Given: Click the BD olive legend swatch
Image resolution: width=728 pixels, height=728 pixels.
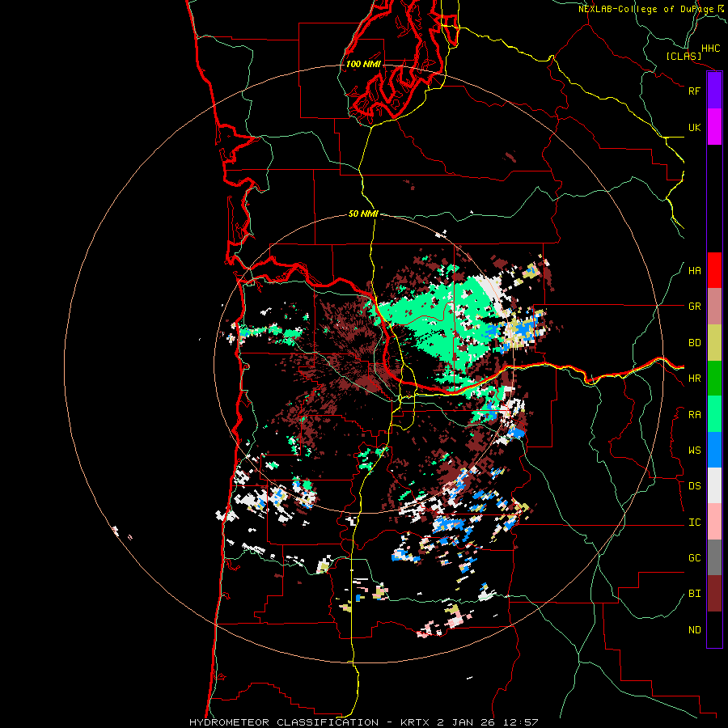Looking at the screenshot, I should (x=714, y=343).
